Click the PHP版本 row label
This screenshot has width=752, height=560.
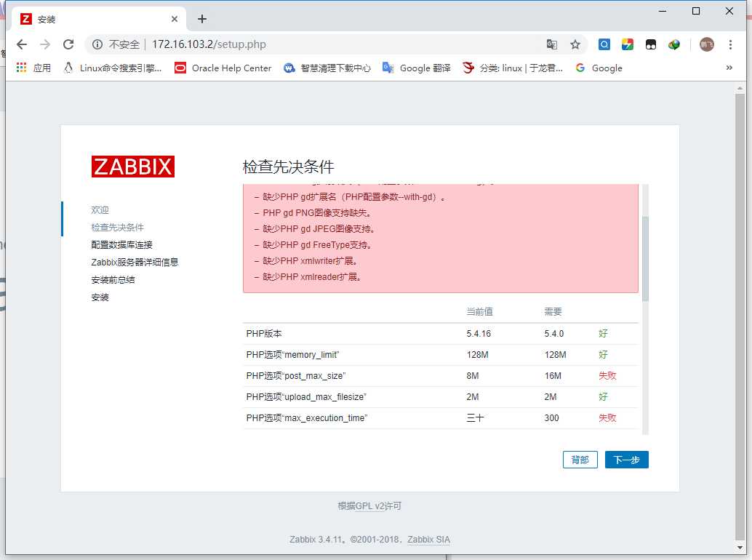pyautogui.click(x=264, y=334)
